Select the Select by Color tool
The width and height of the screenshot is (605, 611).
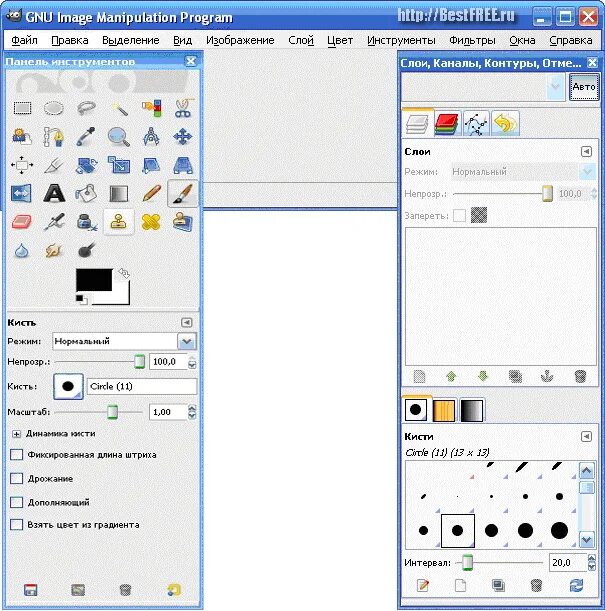point(151,108)
